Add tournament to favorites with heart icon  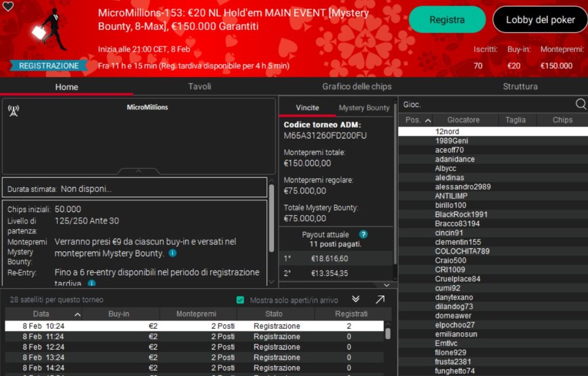(x=8, y=6)
